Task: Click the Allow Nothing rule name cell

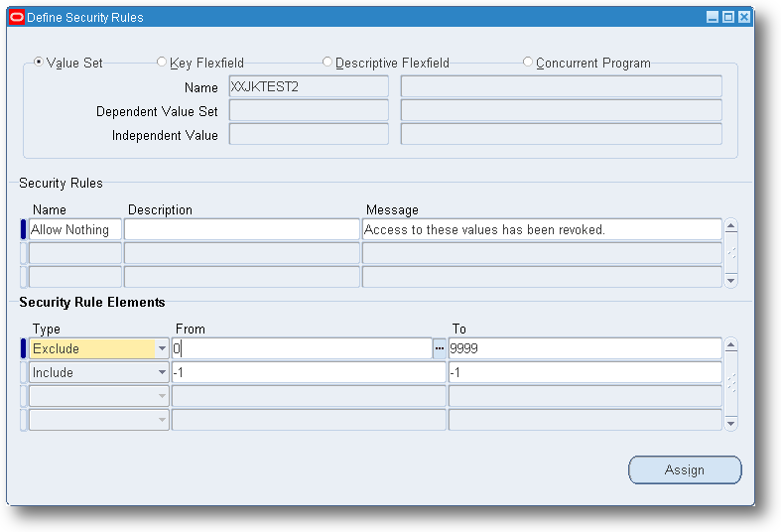Action: (x=75, y=229)
